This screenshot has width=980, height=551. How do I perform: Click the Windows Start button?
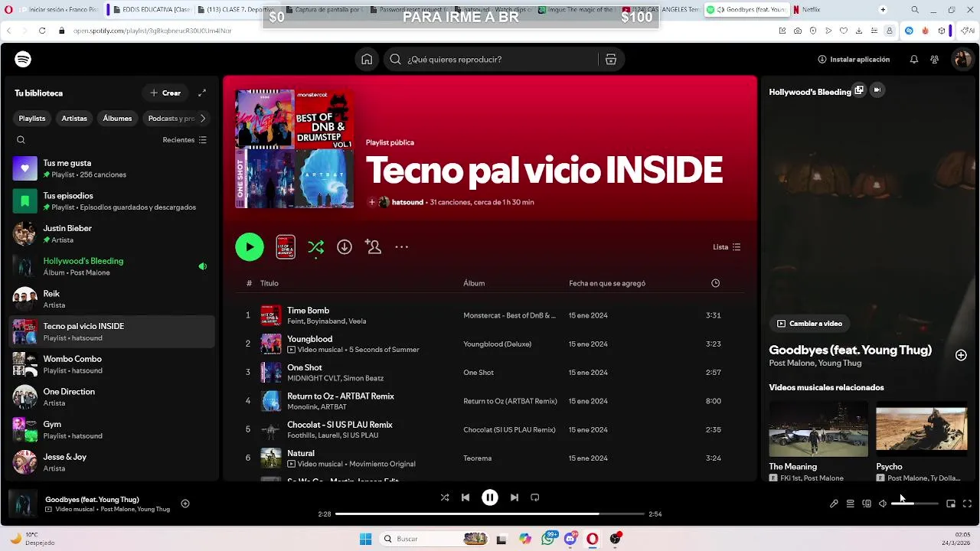click(365, 539)
